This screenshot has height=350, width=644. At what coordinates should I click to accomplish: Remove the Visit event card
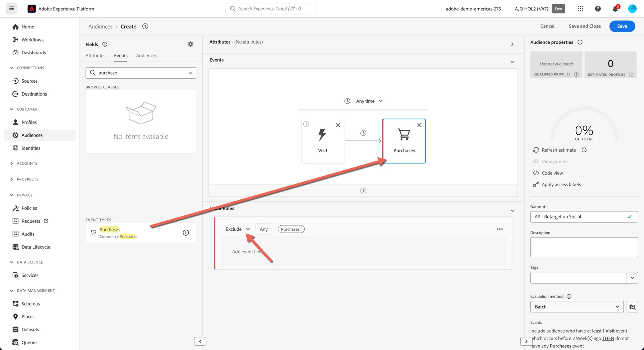click(x=338, y=125)
